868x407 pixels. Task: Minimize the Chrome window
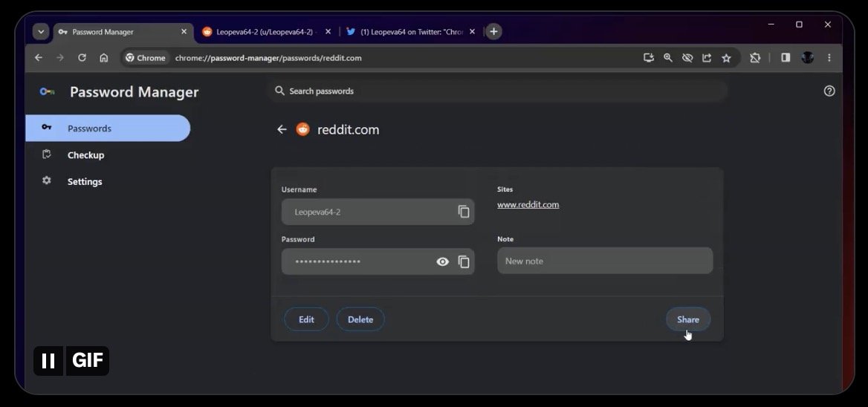point(771,25)
